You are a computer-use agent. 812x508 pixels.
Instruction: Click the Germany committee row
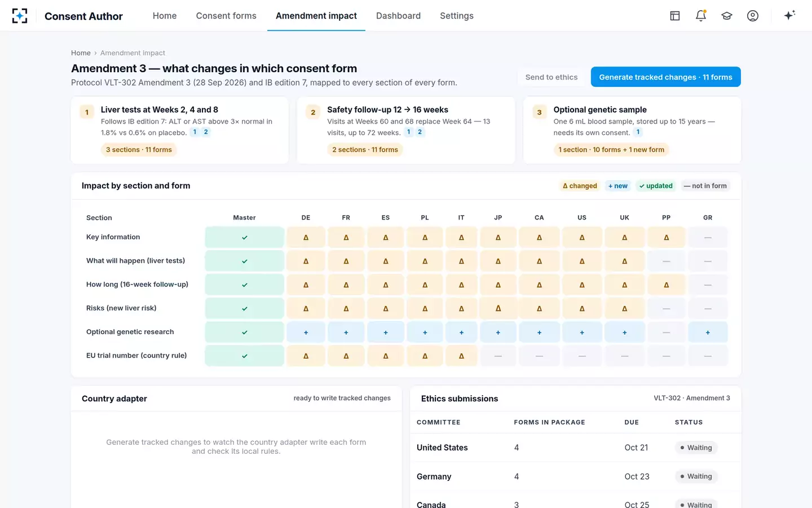click(x=575, y=476)
